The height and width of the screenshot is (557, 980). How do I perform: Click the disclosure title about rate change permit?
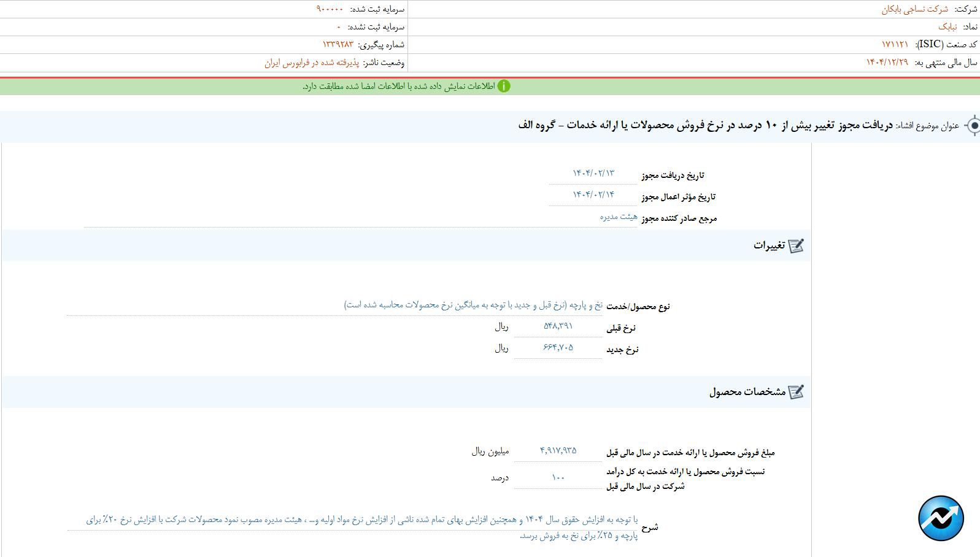(x=706, y=125)
